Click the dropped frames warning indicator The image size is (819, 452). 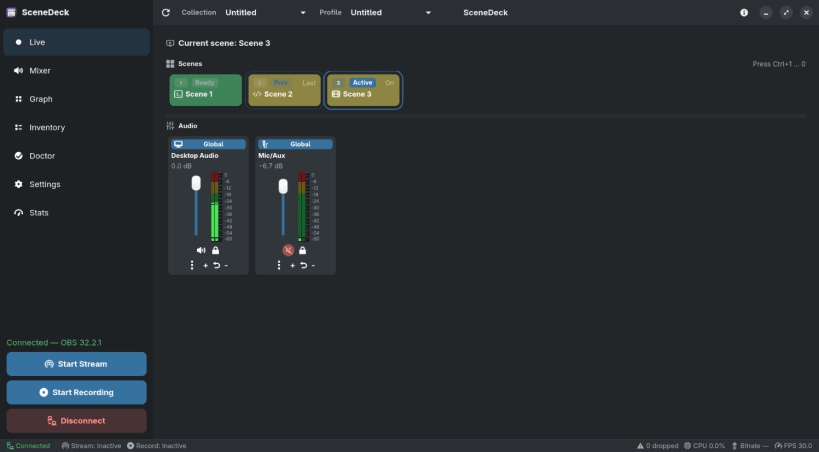(x=657, y=446)
